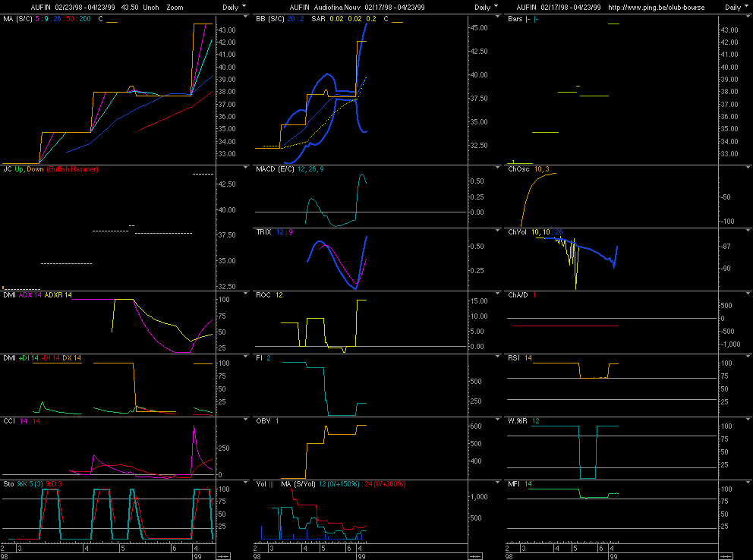Viewport: 753px width, 560px height.
Task: Select the BB (S/C) indicator label
Action: pyautogui.click(x=269, y=19)
